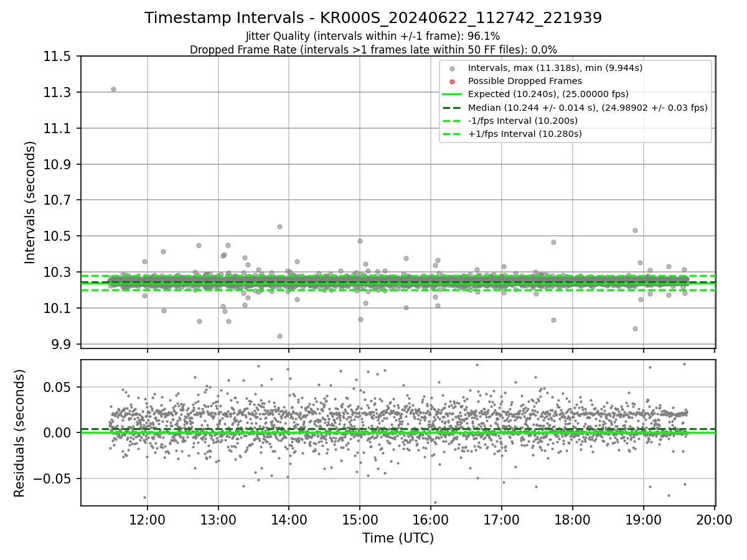Click the 12:00 time tick label

(148, 519)
